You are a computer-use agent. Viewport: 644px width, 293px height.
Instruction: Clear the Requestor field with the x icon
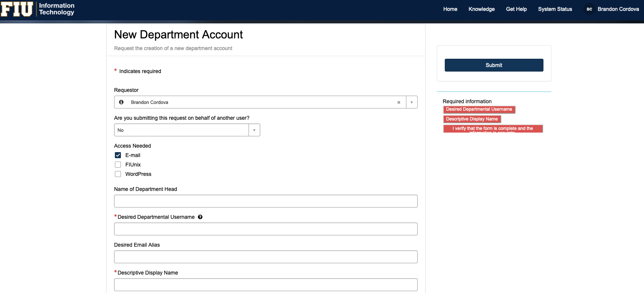click(x=398, y=102)
